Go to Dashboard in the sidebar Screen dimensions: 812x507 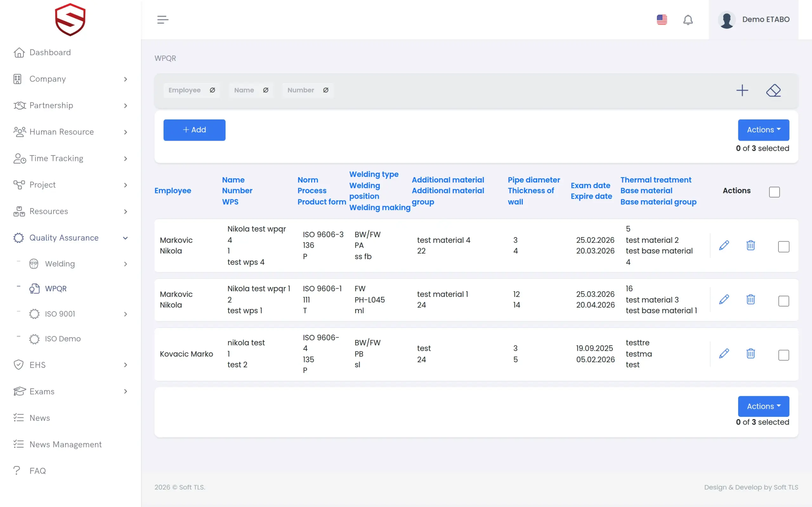tap(50, 52)
